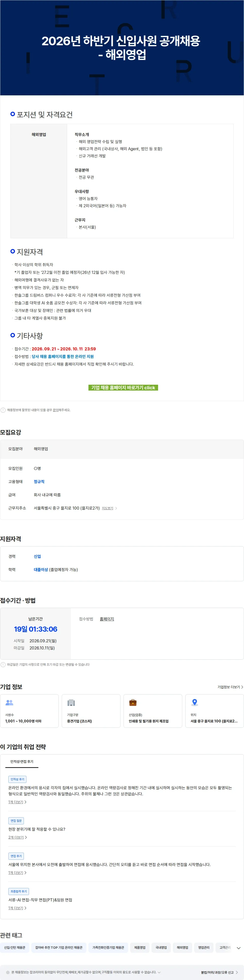This screenshot has height=980, width=244.
Task: Select the 가족친화인증기업 채용관 tag
Action: [x=108, y=947]
